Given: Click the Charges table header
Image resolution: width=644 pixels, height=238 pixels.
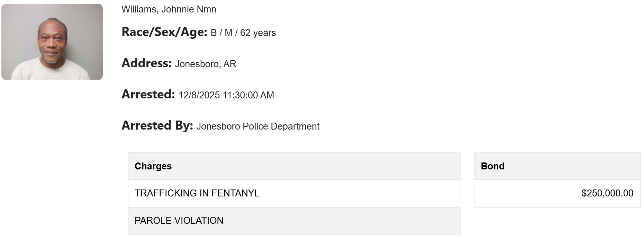Looking at the screenshot, I should tap(153, 166).
